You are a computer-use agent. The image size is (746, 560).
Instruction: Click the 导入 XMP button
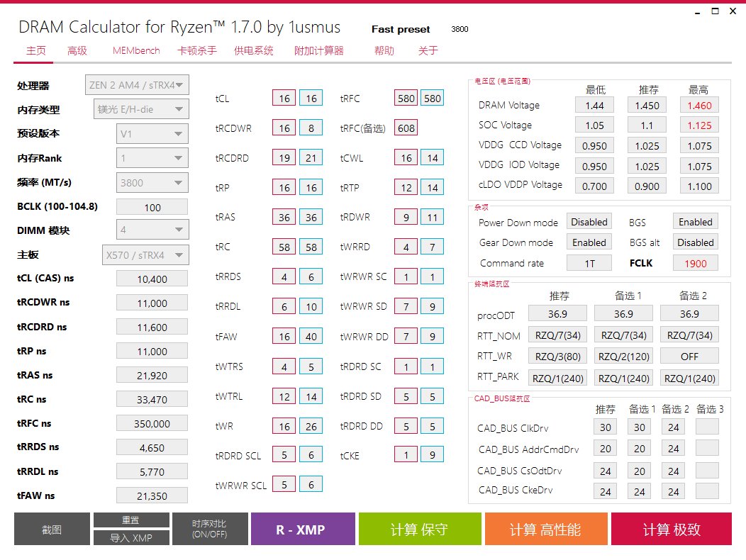point(131,537)
